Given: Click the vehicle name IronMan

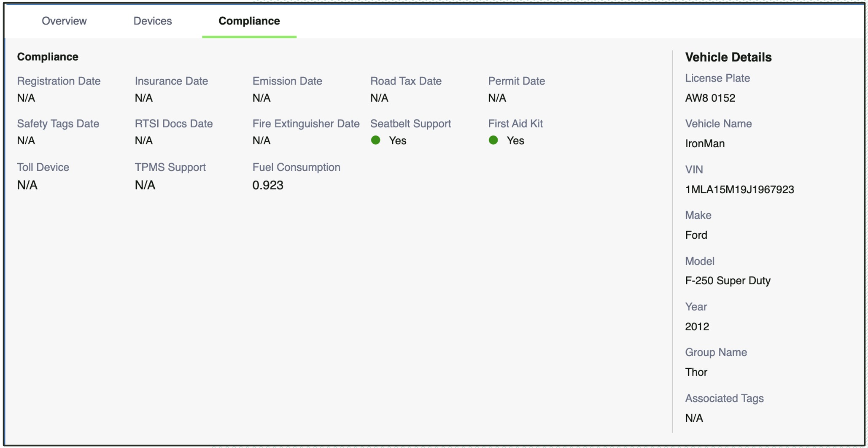Looking at the screenshot, I should coord(705,143).
